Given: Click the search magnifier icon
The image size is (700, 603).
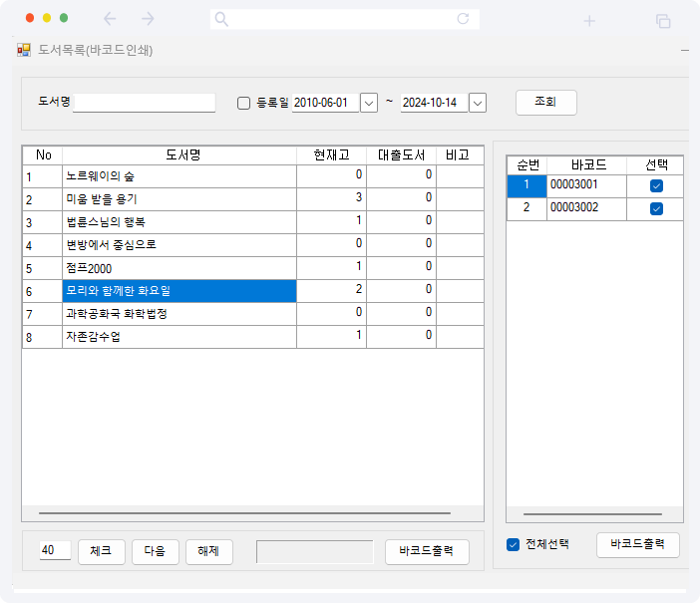Looking at the screenshot, I should (221, 19).
